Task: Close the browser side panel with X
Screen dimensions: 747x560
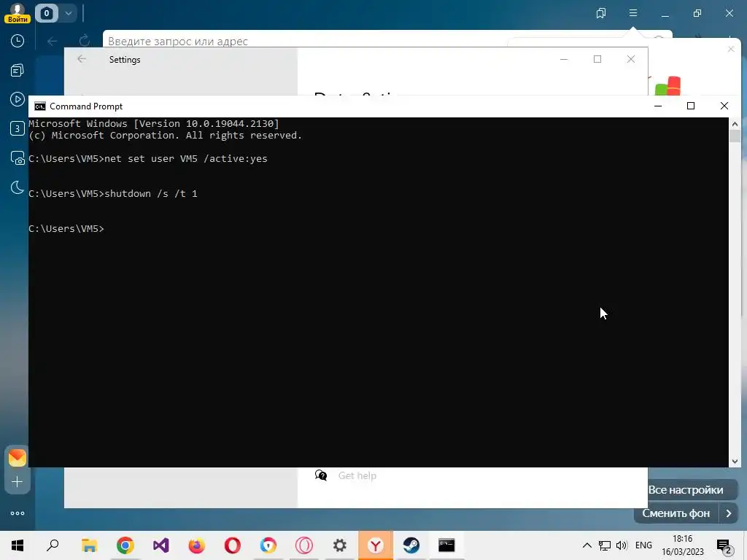Action: pyautogui.click(x=731, y=49)
